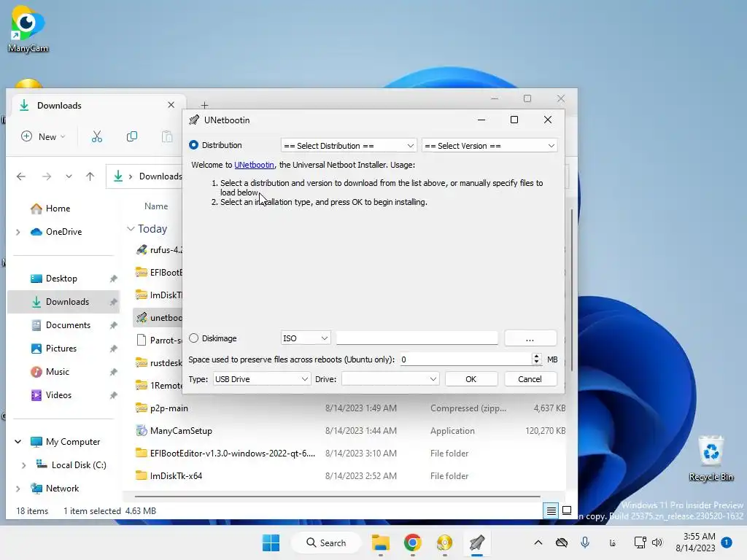The width and height of the screenshot is (747, 560).
Task: Click the preserve space MB field
Action: click(x=465, y=359)
